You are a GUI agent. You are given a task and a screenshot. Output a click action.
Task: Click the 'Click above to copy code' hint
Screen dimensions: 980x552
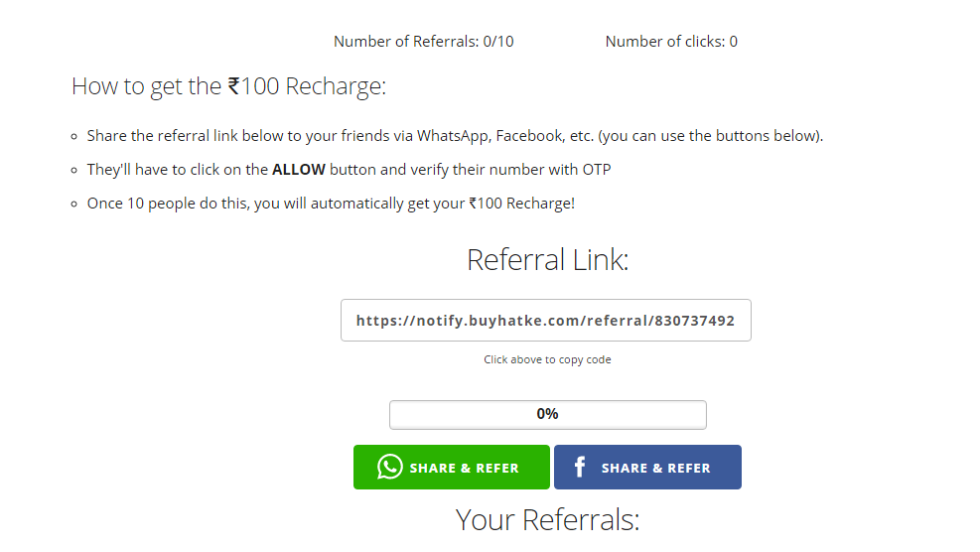pyautogui.click(x=547, y=359)
